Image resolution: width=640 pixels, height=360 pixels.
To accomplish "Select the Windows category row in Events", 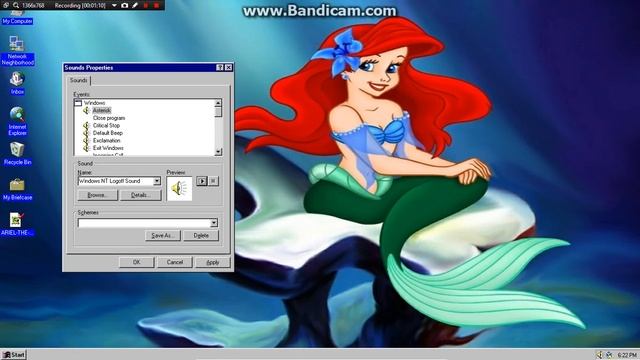I will click(94, 103).
